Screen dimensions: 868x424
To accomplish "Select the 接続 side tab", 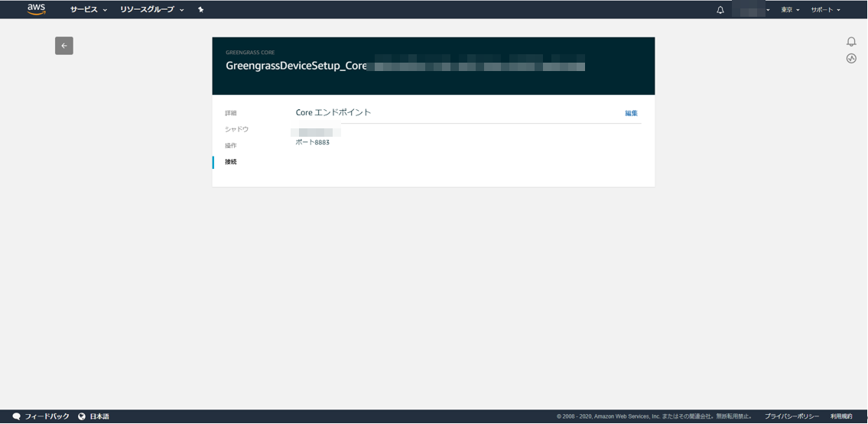I will point(231,162).
